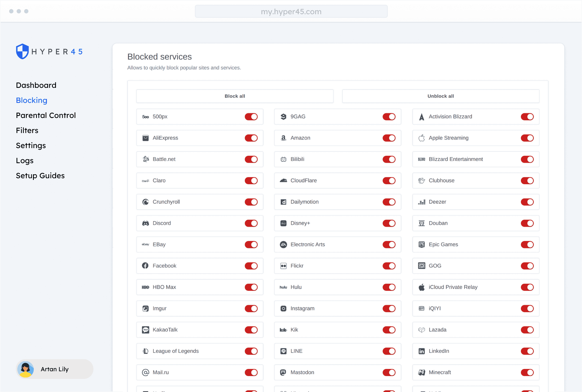The image size is (582, 392).
Task: Click the Facebook logo icon
Action: 145,266
